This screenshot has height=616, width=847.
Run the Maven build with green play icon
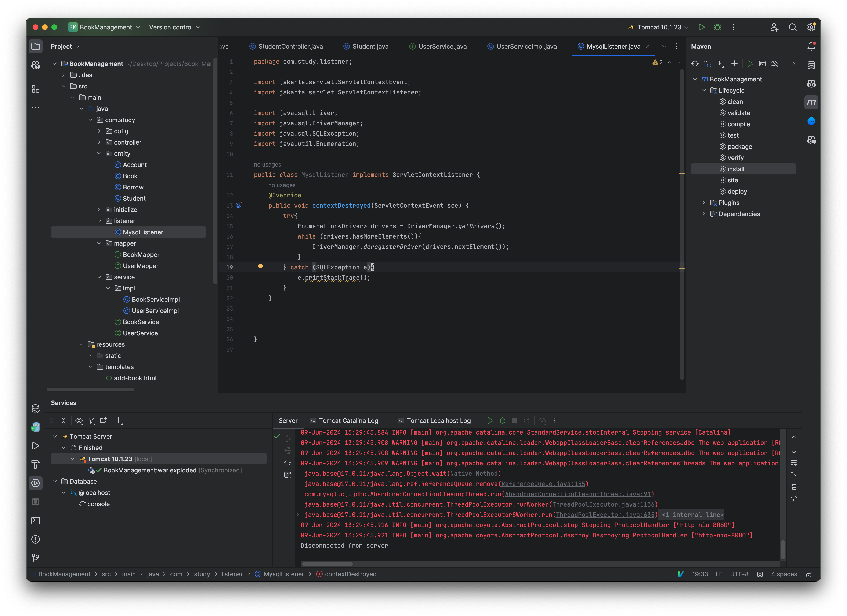[x=750, y=64]
